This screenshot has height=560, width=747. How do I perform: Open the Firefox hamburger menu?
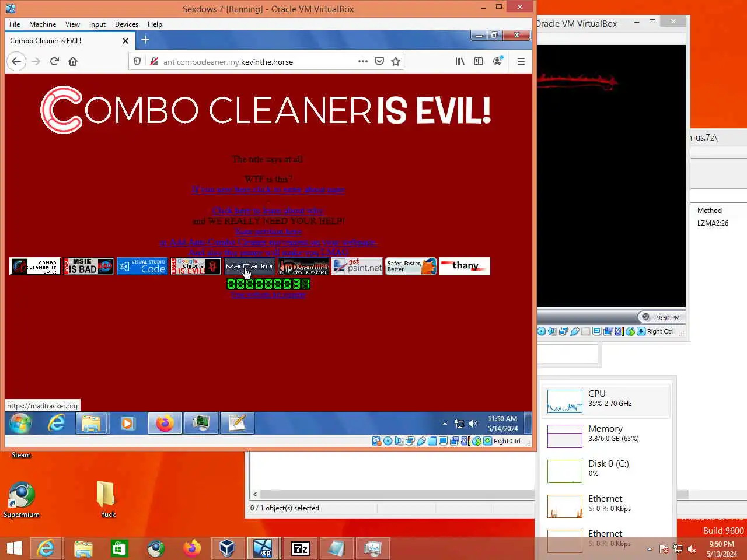tap(521, 61)
